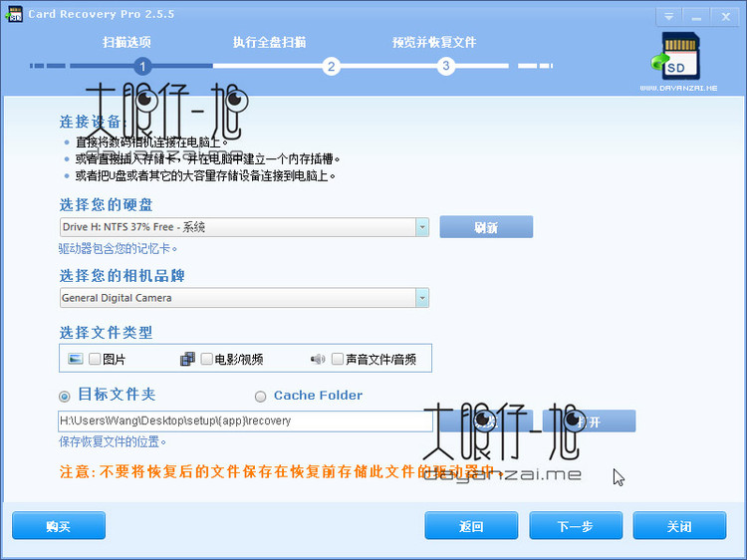
Task: Click step circle number 1
Action: click(142, 66)
